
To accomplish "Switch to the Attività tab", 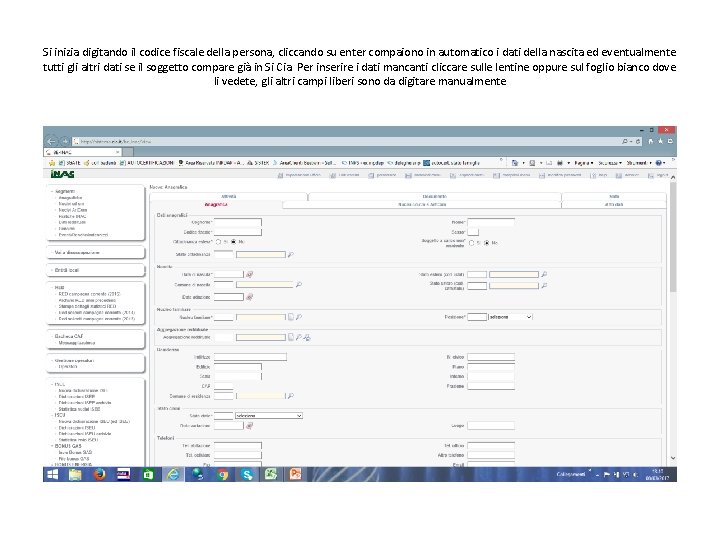I will 229,197.
